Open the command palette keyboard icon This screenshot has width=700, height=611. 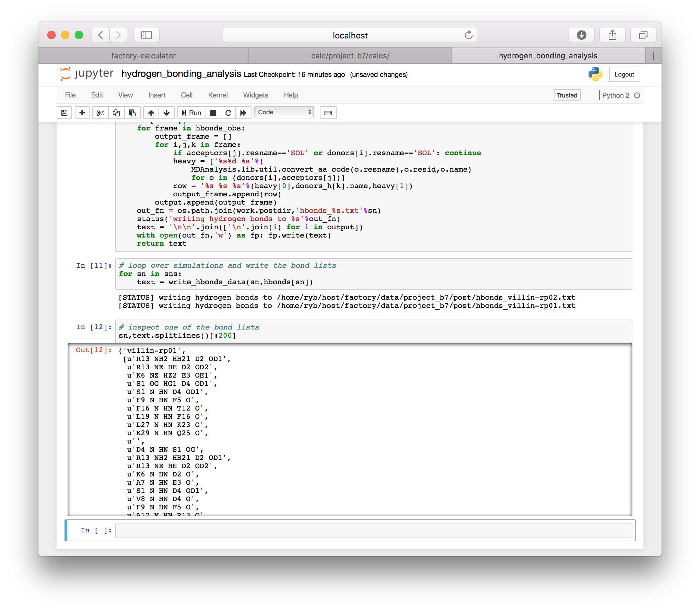coord(328,113)
